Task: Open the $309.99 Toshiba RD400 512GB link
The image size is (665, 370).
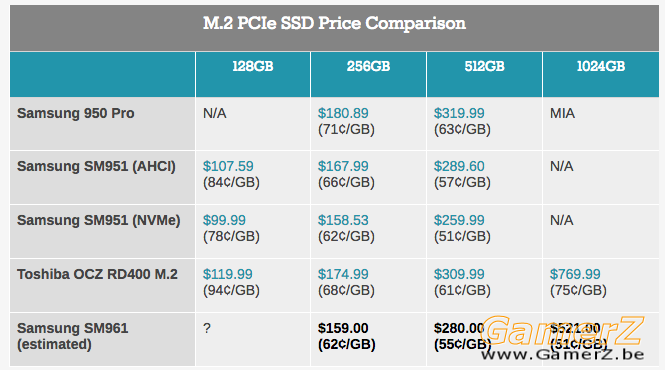Action: click(459, 274)
